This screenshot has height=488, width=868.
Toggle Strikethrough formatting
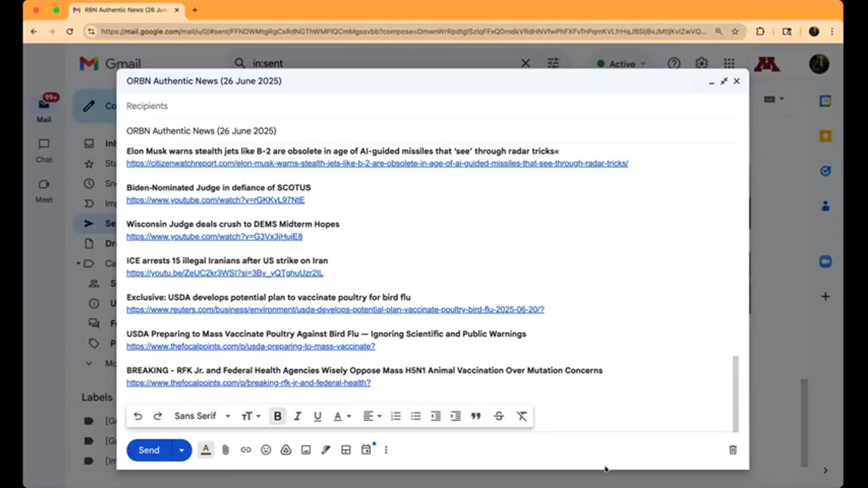[499, 416]
